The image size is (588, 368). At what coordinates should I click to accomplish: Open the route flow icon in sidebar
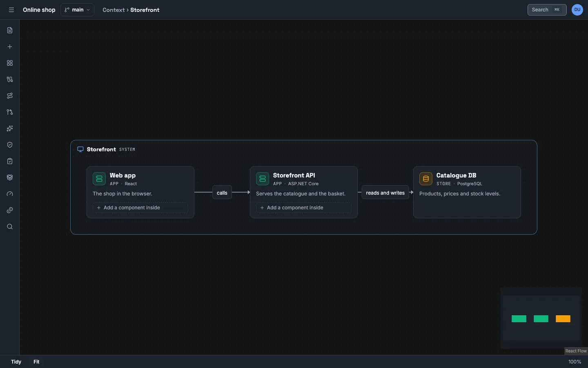[10, 96]
